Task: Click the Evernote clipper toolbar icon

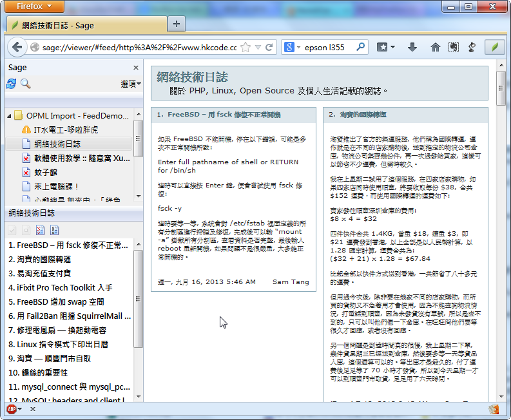Action: tap(453, 47)
